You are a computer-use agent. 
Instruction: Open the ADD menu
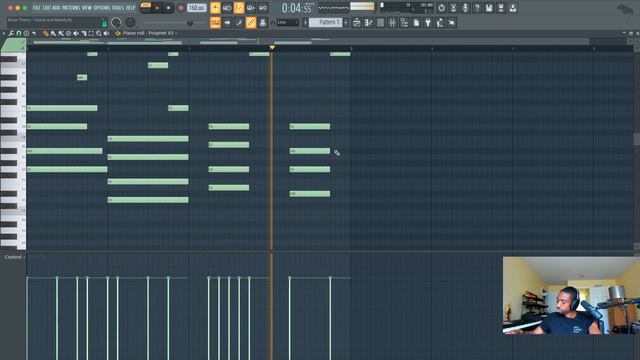pos(56,8)
